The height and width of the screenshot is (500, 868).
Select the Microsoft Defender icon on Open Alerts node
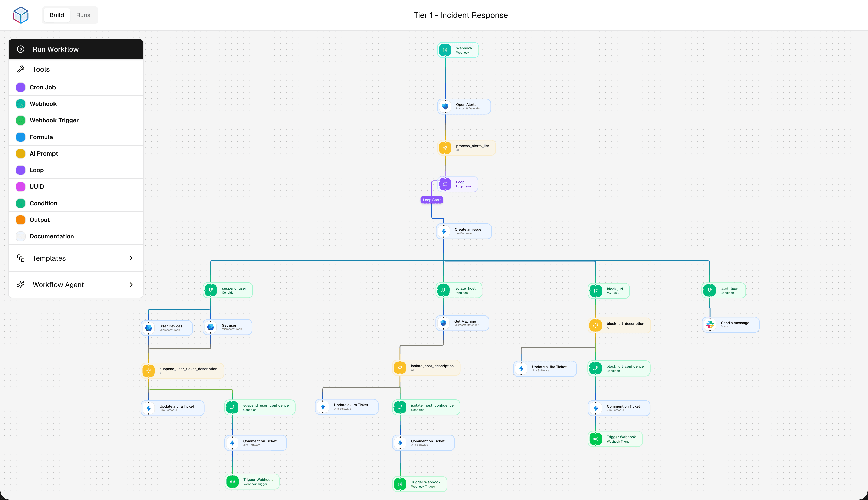pos(445,106)
